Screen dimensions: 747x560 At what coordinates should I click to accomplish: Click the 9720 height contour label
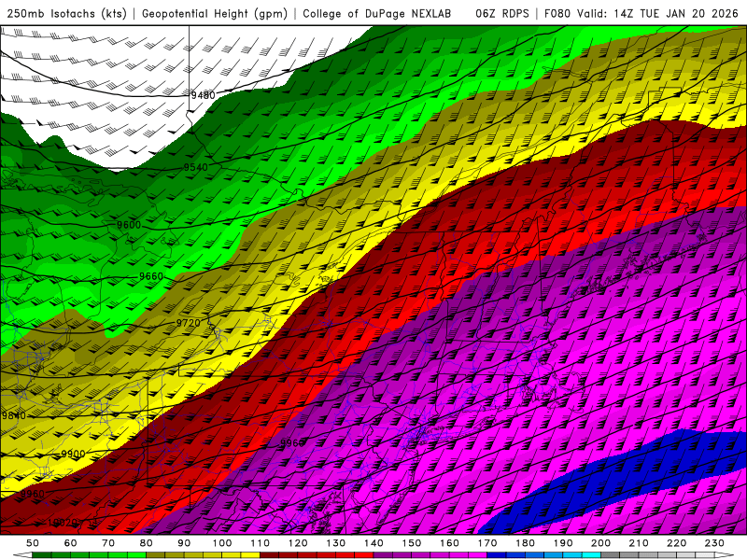(189, 323)
